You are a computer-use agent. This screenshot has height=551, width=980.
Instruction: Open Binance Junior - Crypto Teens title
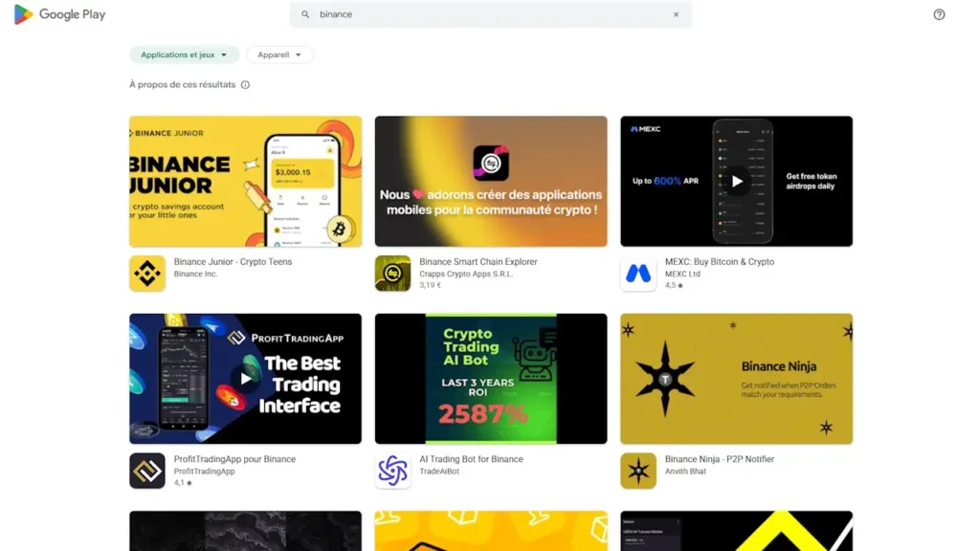click(x=233, y=262)
